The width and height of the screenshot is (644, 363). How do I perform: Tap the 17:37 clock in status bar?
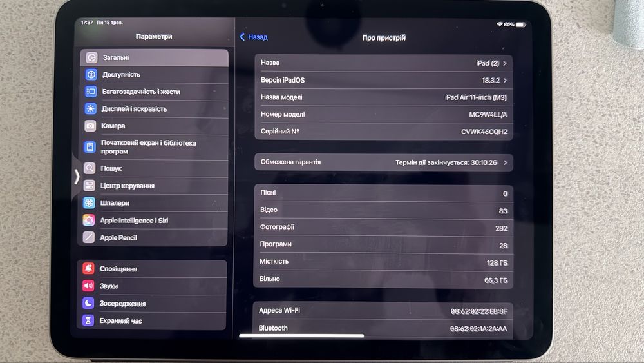87,22
